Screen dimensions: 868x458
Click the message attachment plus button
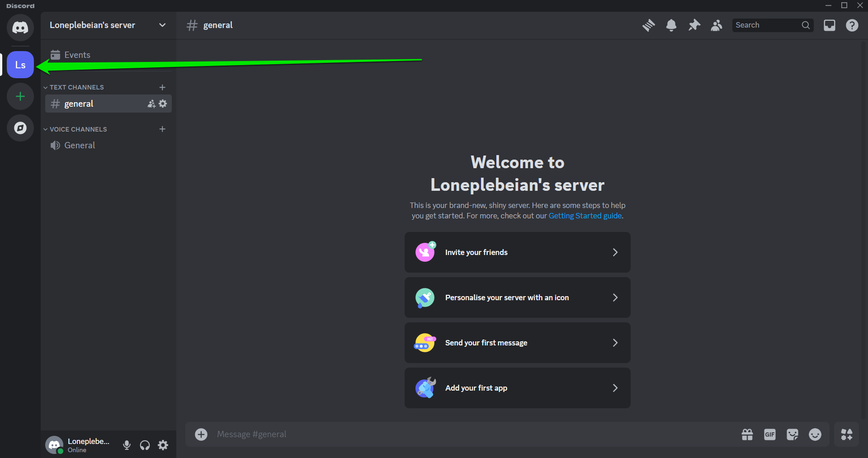coord(201,434)
